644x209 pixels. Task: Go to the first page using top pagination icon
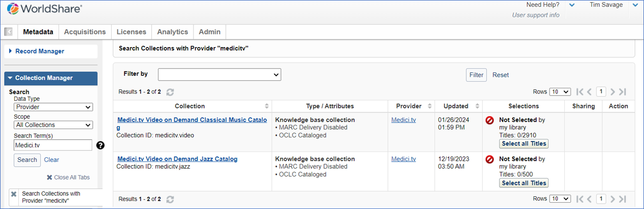(x=580, y=92)
